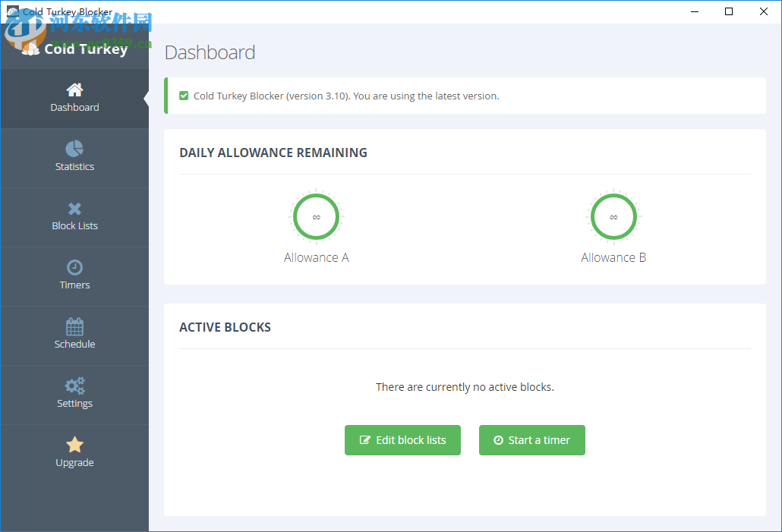The width and height of the screenshot is (782, 532).
Task: Click the green checkmark in the version banner
Action: click(x=183, y=96)
